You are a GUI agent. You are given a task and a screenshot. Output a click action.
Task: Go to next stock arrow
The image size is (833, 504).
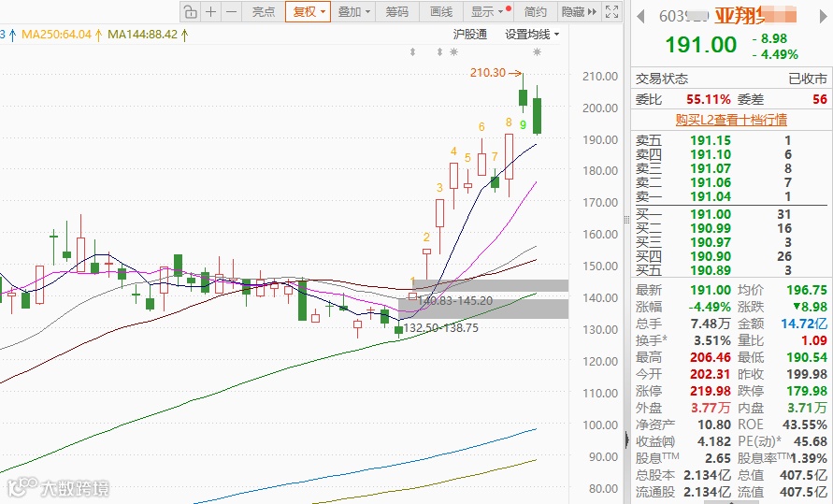(x=824, y=17)
